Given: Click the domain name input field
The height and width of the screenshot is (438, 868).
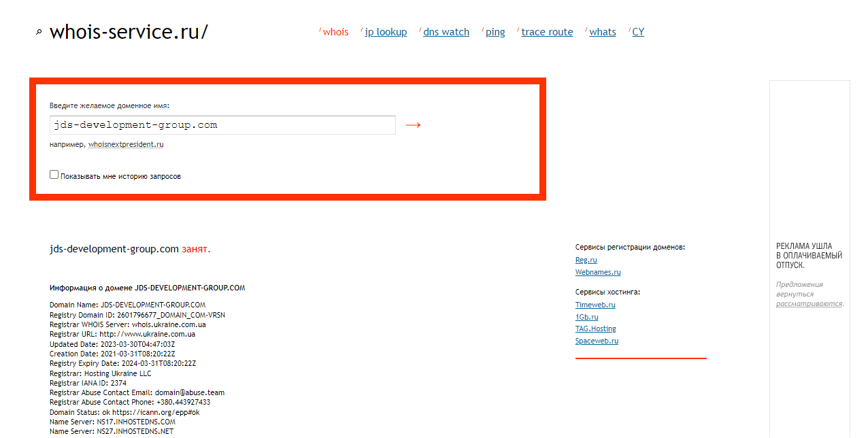Looking at the screenshot, I should [x=222, y=125].
